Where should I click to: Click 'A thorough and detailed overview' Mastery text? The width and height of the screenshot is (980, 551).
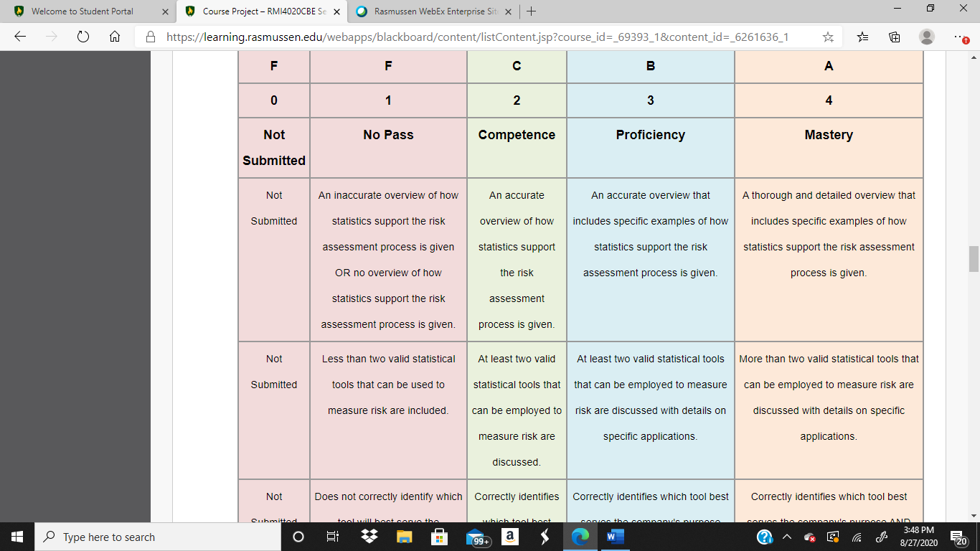[x=829, y=234]
